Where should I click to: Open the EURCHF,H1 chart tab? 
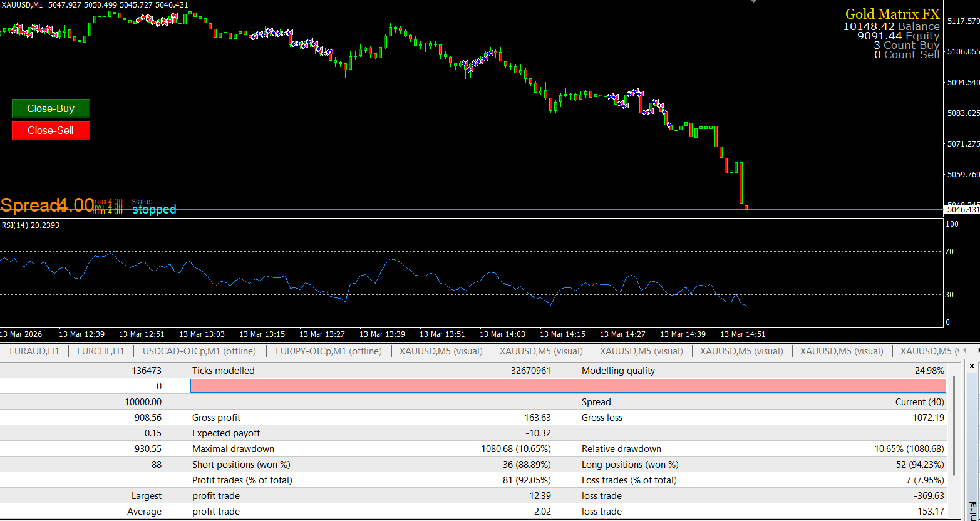point(100,351)
